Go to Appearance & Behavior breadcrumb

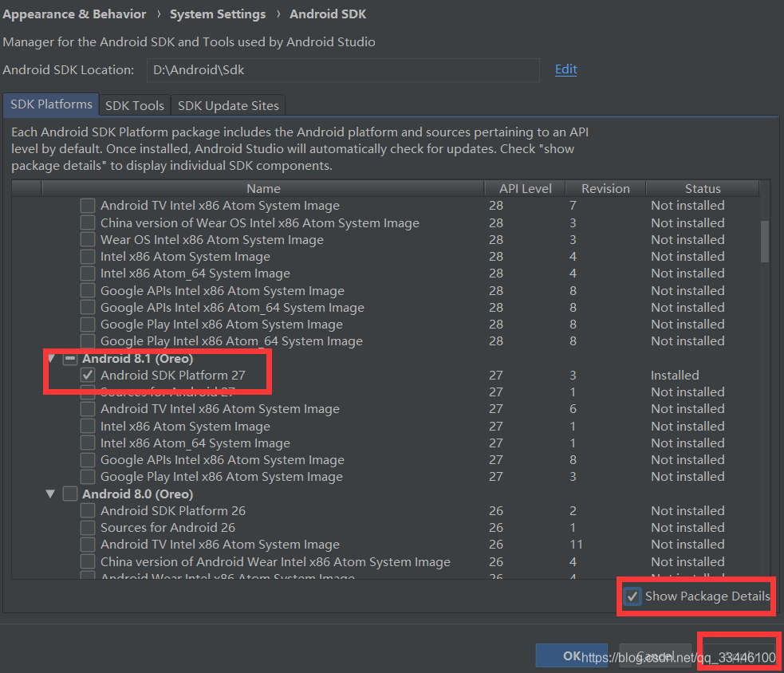[74, 14]
